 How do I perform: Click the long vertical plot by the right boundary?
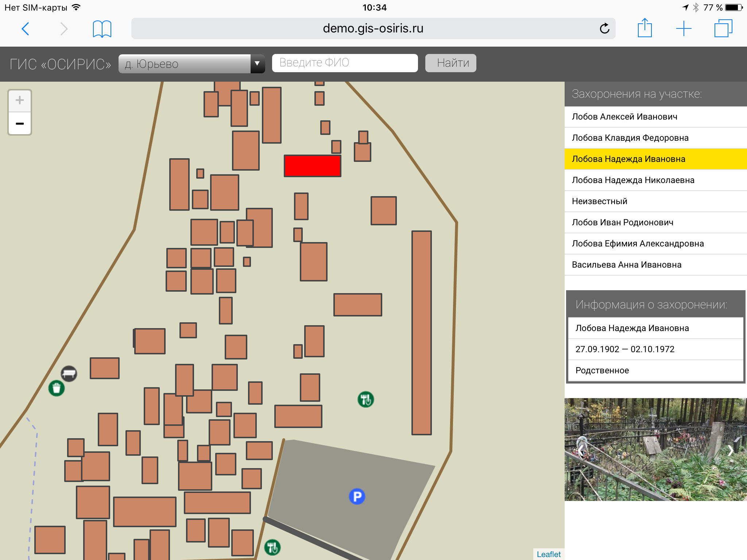(x=422, y=332)
